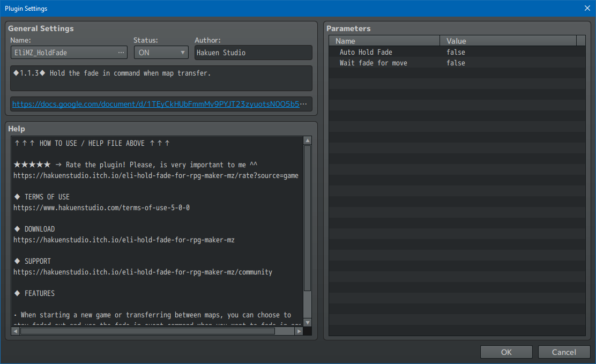Open the docs.google.com help link
The height and width of the screenshot is (364, 596).
[156, 104]
